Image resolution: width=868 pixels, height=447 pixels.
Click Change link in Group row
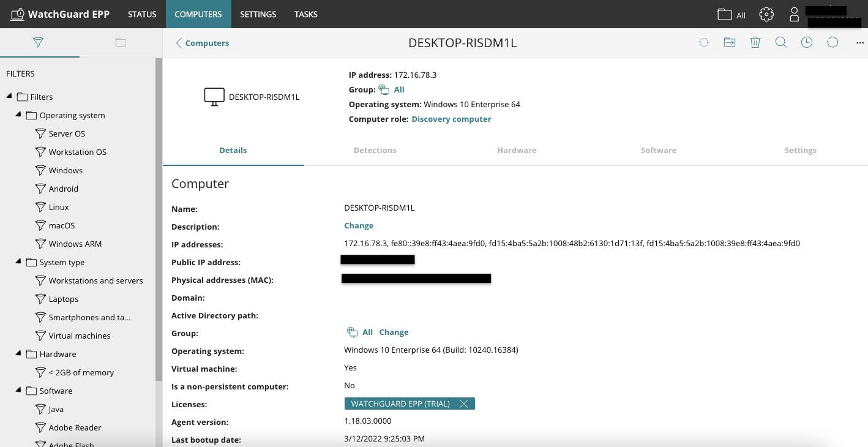394,332
